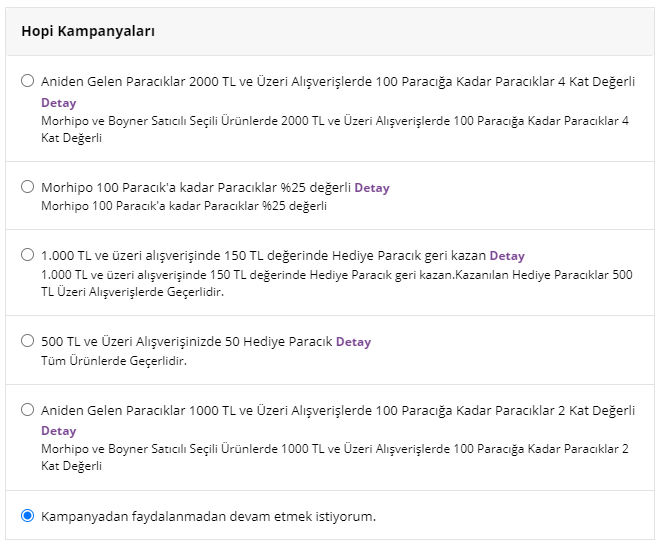Click title '1.000 TL ve üzeri alışverişinde 150 TL'
Viewport: 664px width, 555px height.
pos(263,256)
